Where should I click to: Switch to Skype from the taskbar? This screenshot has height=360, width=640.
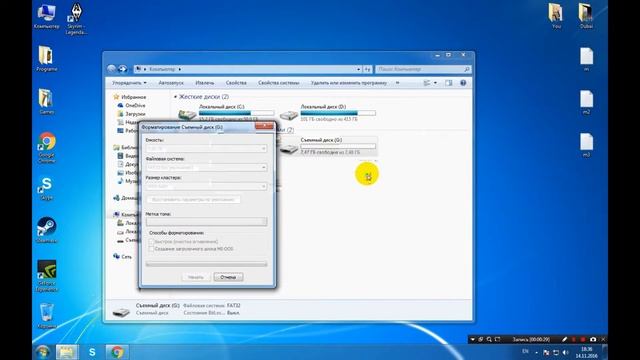(x=92, y=352)
